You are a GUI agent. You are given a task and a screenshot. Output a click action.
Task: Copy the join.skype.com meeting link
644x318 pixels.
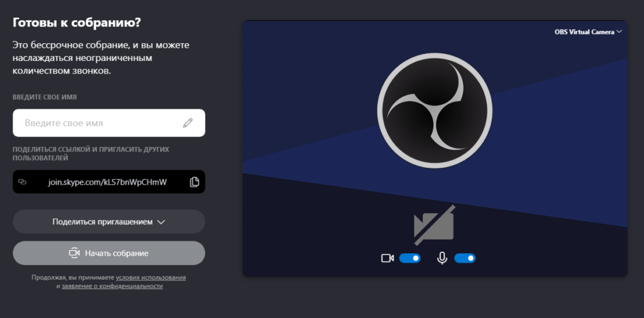pos(194,182)
